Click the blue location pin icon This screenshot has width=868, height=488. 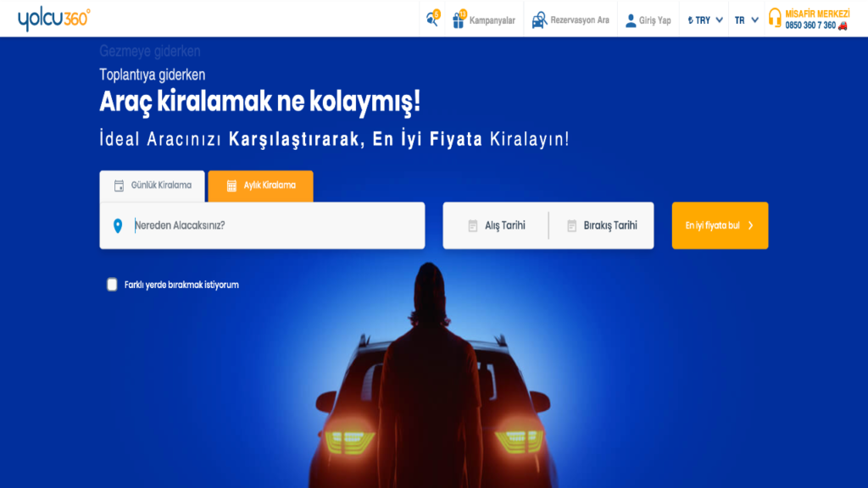coord(117,225)
